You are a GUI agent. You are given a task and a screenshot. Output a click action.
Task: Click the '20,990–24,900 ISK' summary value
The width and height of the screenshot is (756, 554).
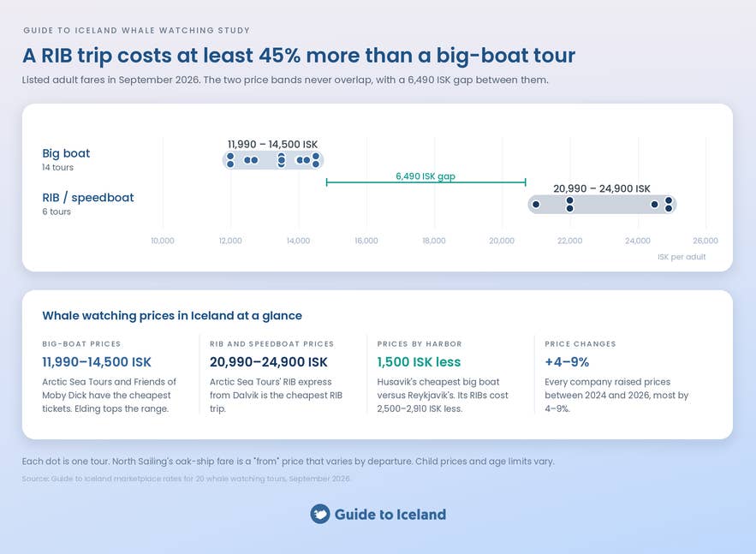tap(269, 362)
